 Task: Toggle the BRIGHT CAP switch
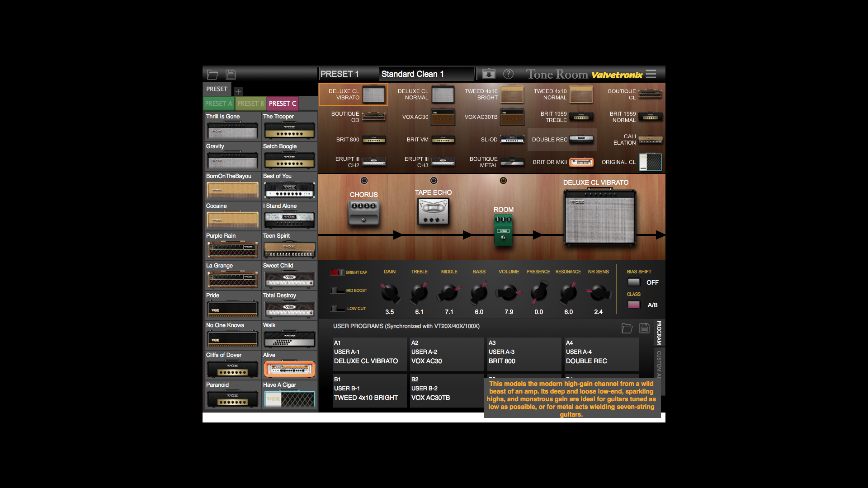point(337,272)
